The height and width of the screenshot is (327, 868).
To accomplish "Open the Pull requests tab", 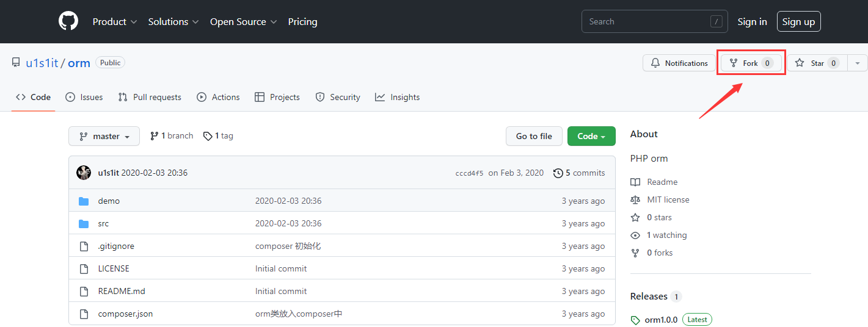I will pyautogui.click(x=150, y=97).
